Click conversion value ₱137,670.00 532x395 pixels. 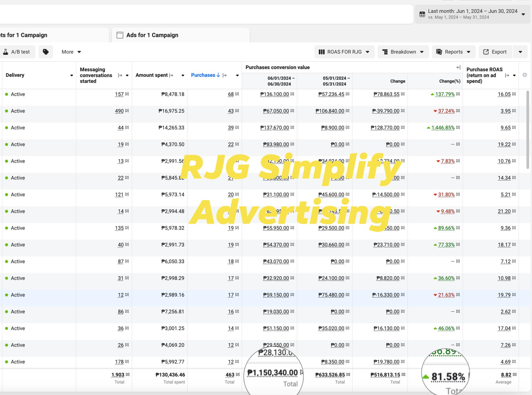(x=274, y=128)
